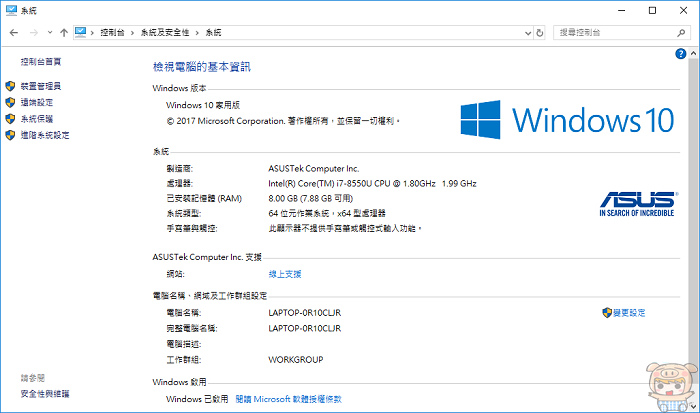Viewport: 700px width, 413px height.
Task: Click the 2017 Microsoft Corporation copyright text
Action: click(x=283, y=121)
